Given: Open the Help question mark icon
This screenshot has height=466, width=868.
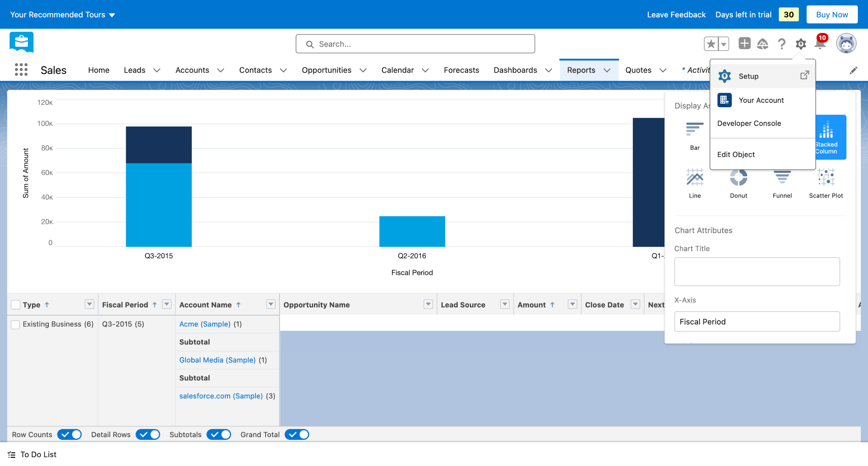Looking at the screenshot, I should (x=782, y=44).
